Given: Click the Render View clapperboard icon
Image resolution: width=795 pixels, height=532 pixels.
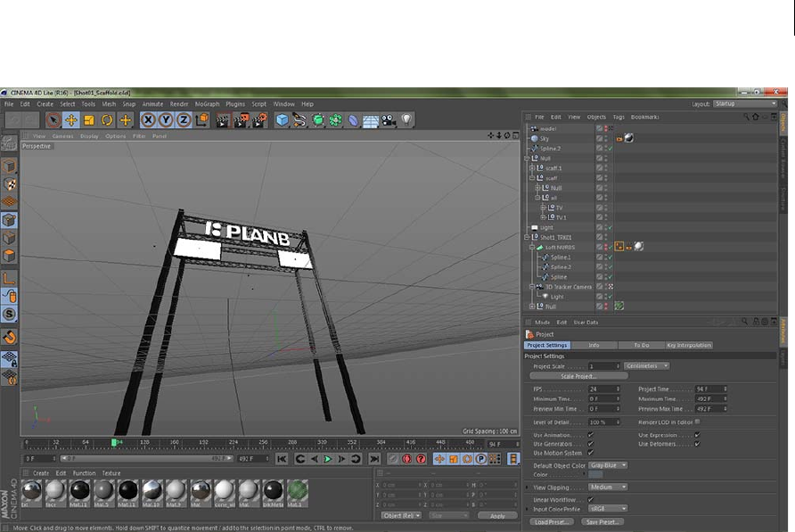Looking at the screenshot, I should pyautogui.click(x=223, y=120).
